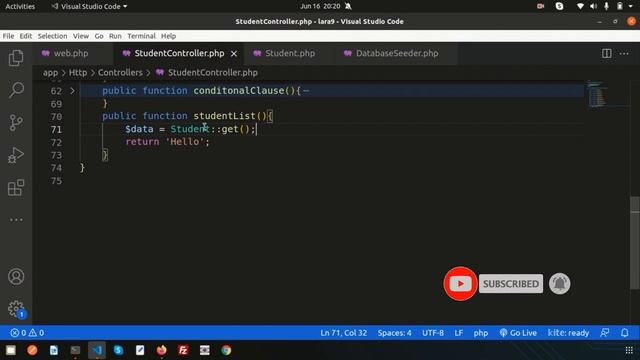Open the Help menu
This screenshot has height=360, width=640.
168,36
